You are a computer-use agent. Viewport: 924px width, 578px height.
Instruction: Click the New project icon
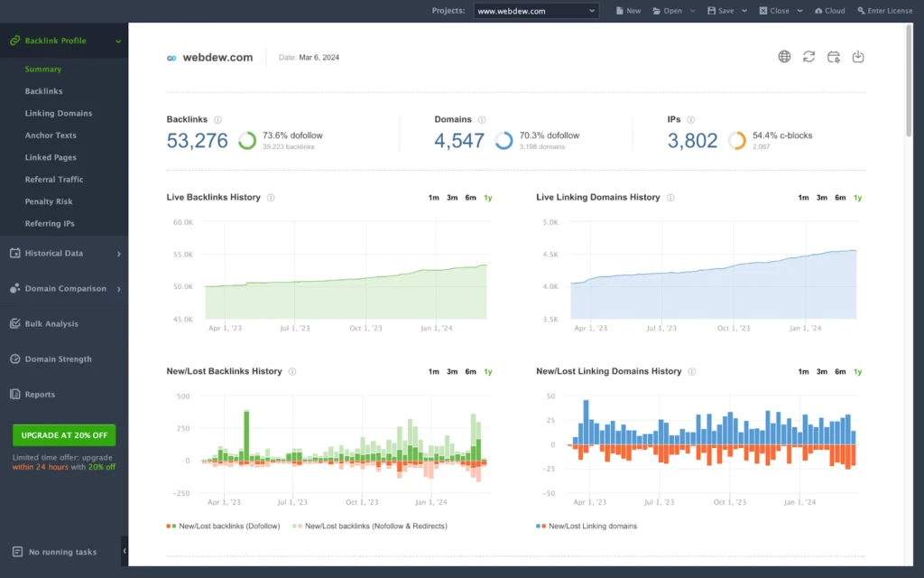[x=626, y=10]
